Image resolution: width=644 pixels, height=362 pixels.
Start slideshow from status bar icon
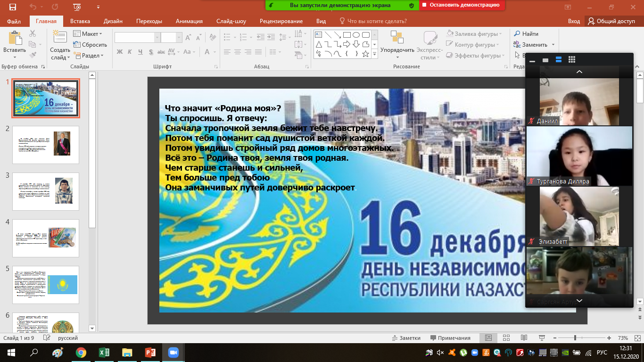pos(541,338)
